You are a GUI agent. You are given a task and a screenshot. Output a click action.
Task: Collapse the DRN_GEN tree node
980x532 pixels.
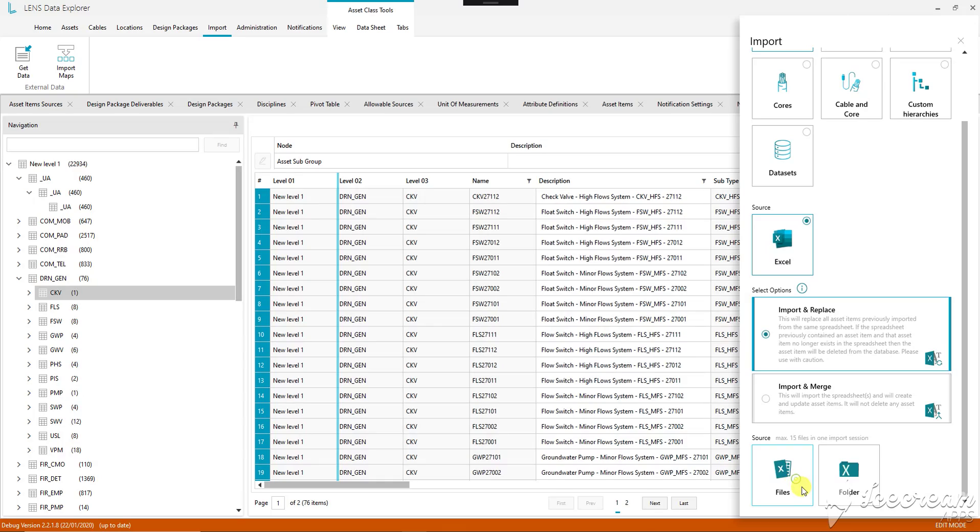(19, 279)
